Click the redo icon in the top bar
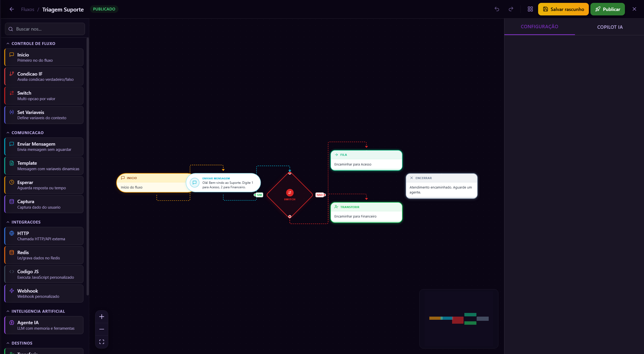The image size is (644, 354). [x=511, y=9]
